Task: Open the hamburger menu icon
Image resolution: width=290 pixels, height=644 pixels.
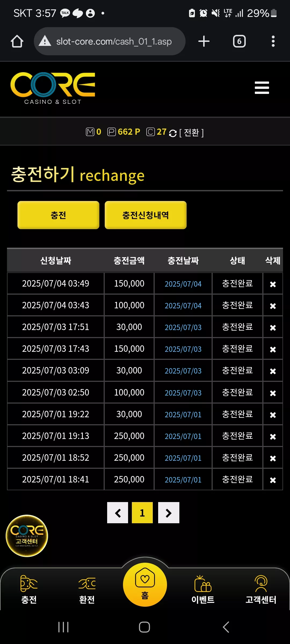Action: 262,88
